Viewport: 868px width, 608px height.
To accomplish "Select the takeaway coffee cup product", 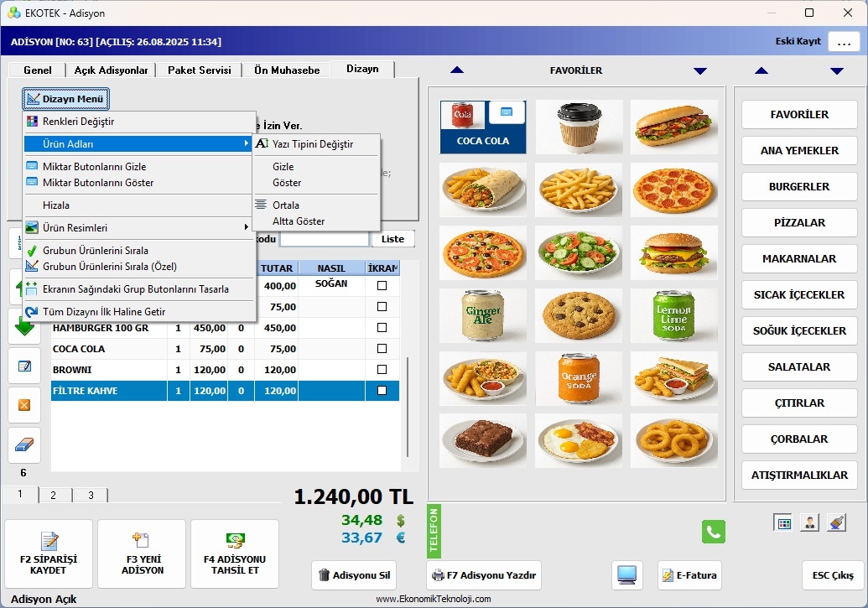I will (579, 127).
